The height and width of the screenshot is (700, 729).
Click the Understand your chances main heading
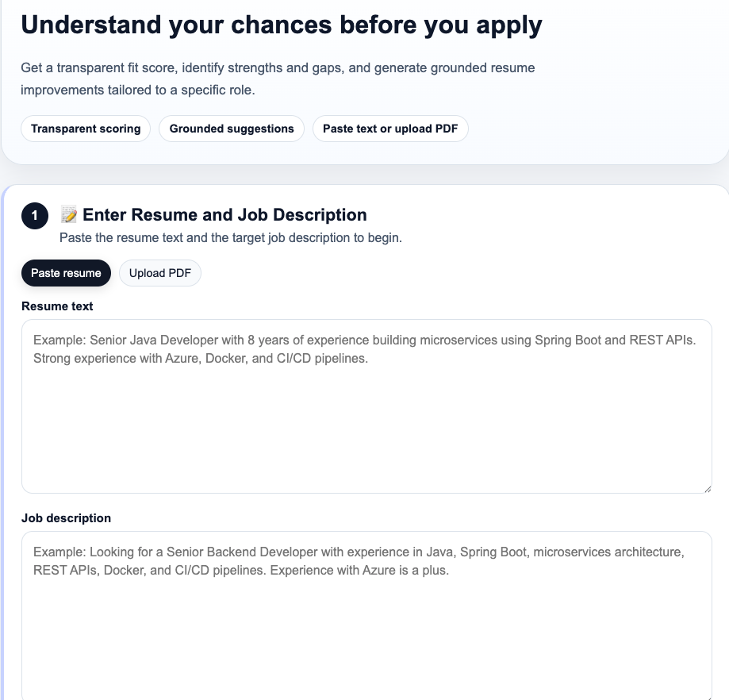(x=282, y=25)
